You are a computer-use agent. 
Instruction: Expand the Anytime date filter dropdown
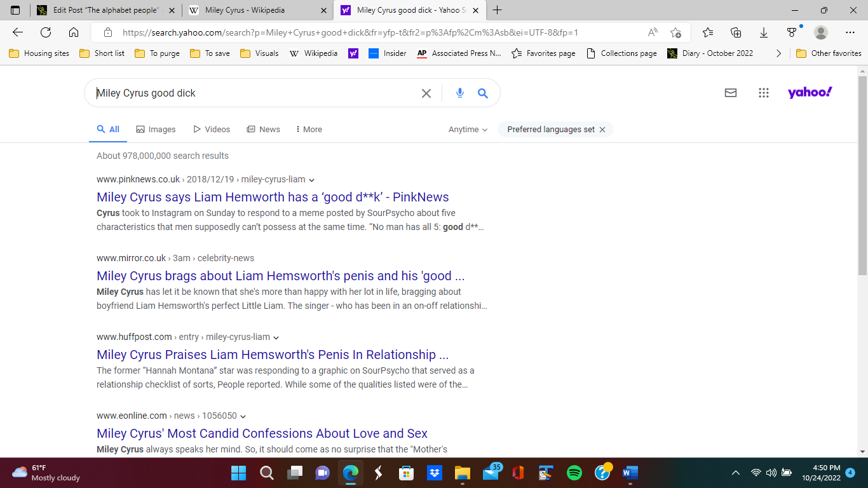(x=468, y=130)
